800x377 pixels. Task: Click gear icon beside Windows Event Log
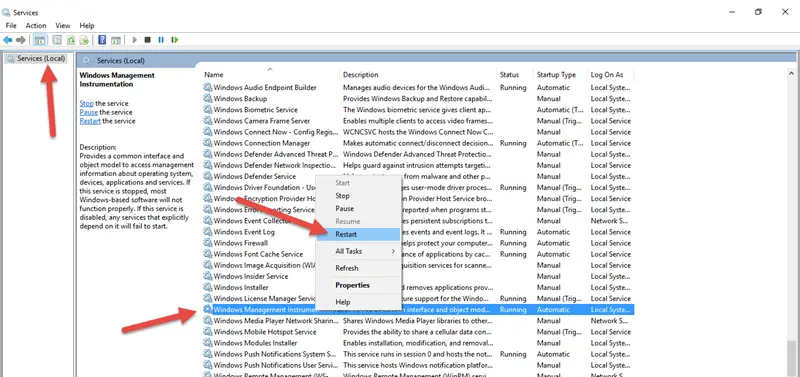208,232
